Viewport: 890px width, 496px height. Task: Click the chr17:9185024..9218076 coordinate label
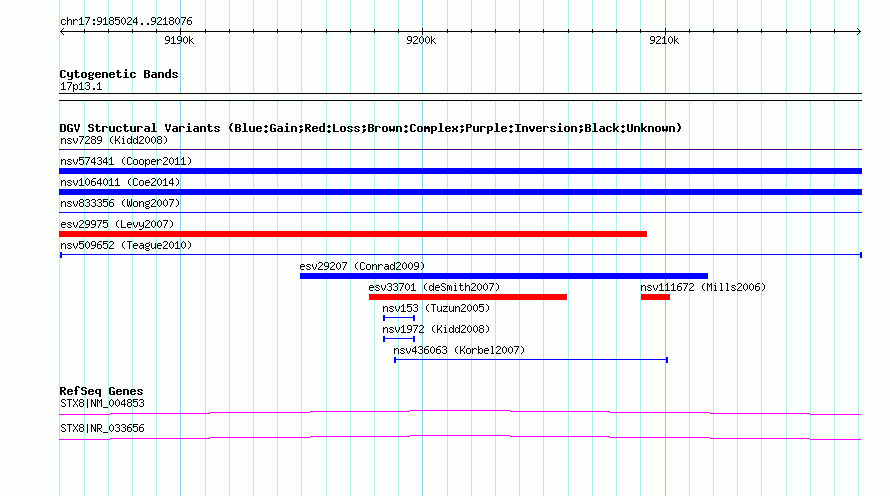(126, 21)
